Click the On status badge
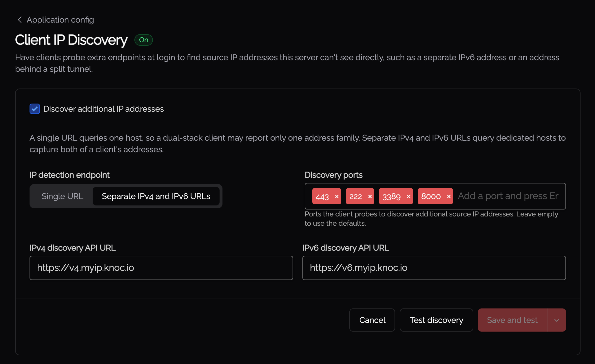 point(143,40)
